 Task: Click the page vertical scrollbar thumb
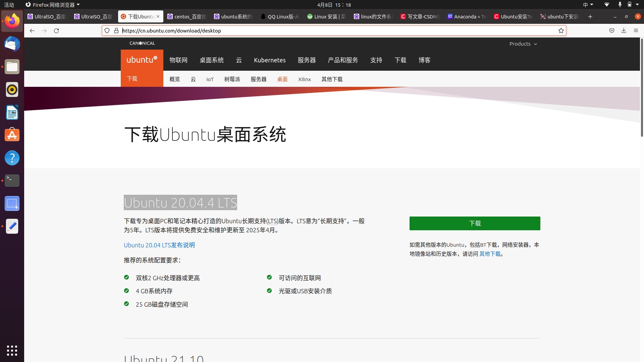[642, 87]
